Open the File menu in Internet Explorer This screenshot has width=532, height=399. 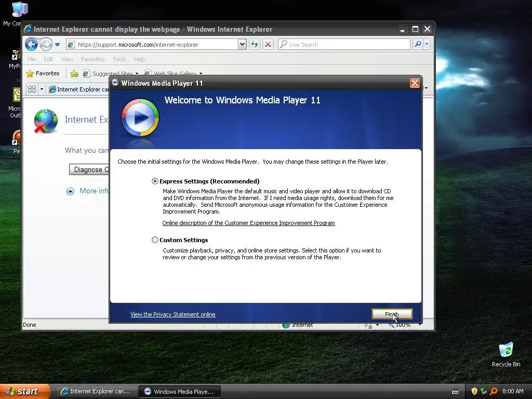point(31,59)
